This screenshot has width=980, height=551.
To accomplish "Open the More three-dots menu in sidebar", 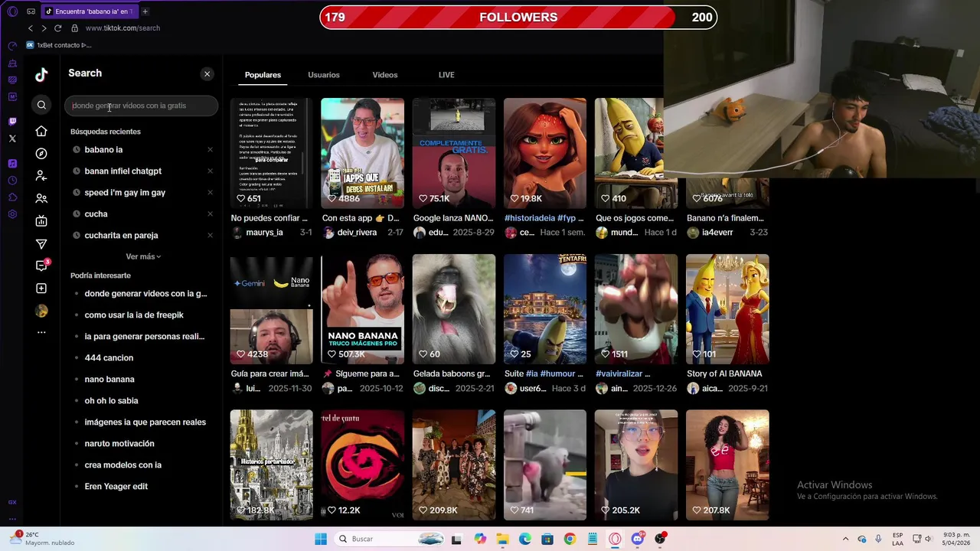I will pyautogui.click(x=41, y=332).
